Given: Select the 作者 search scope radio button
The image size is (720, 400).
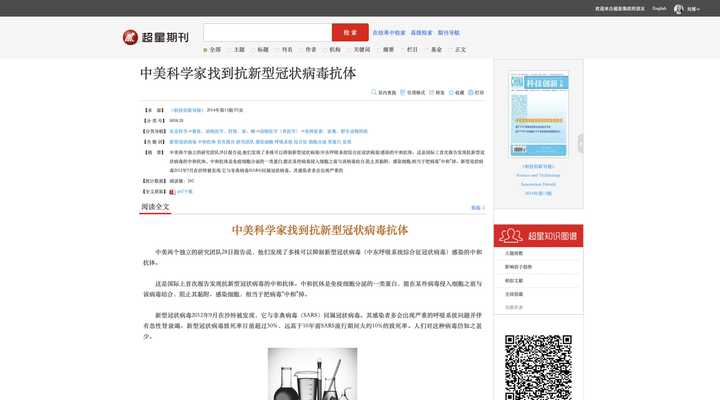Looking at the screenshot, I should 301,50.
